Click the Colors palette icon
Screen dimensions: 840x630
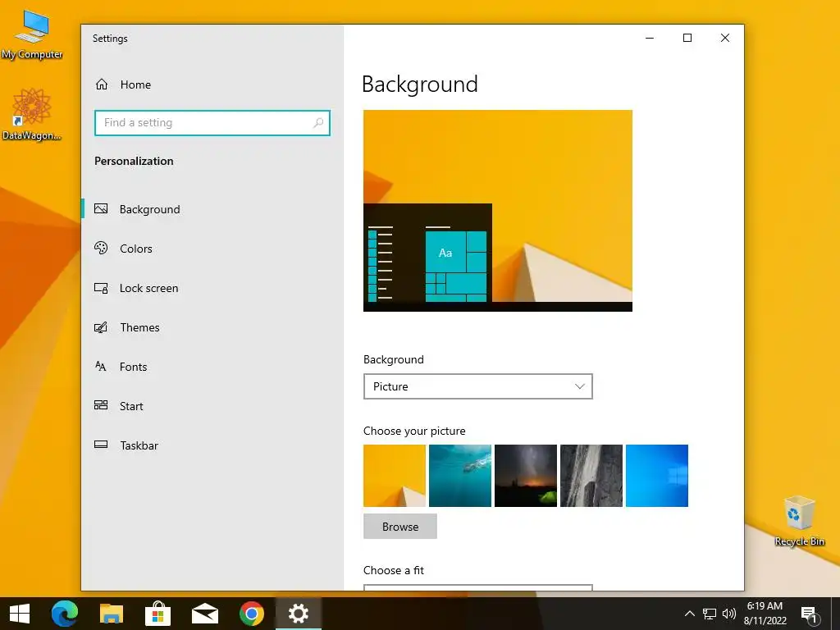pos(101,248)
